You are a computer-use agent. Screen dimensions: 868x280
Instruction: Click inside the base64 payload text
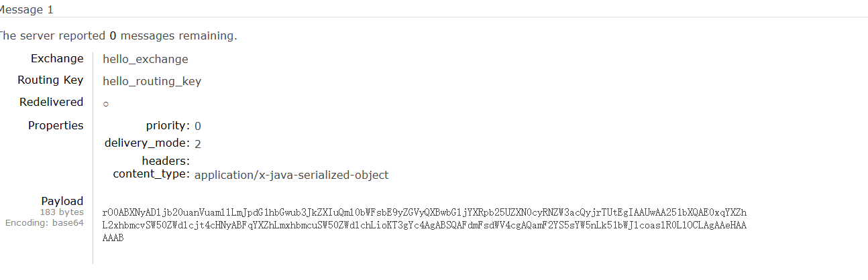coord(425,225)
